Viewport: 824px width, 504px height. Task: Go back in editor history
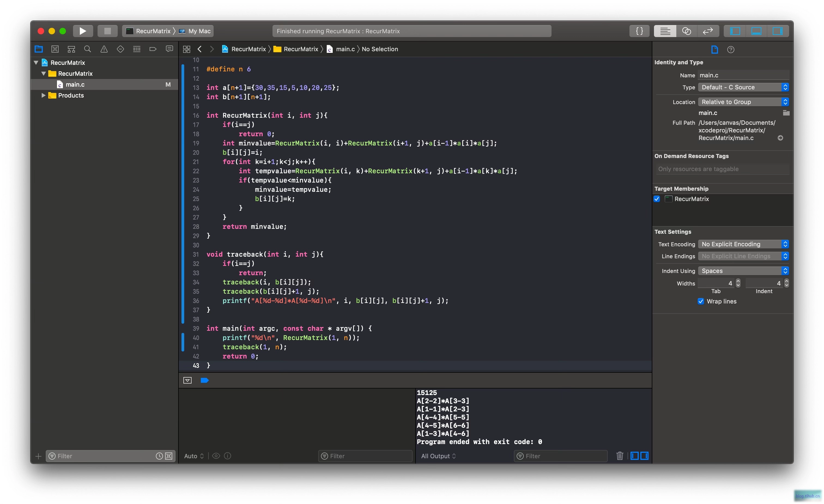200,49
